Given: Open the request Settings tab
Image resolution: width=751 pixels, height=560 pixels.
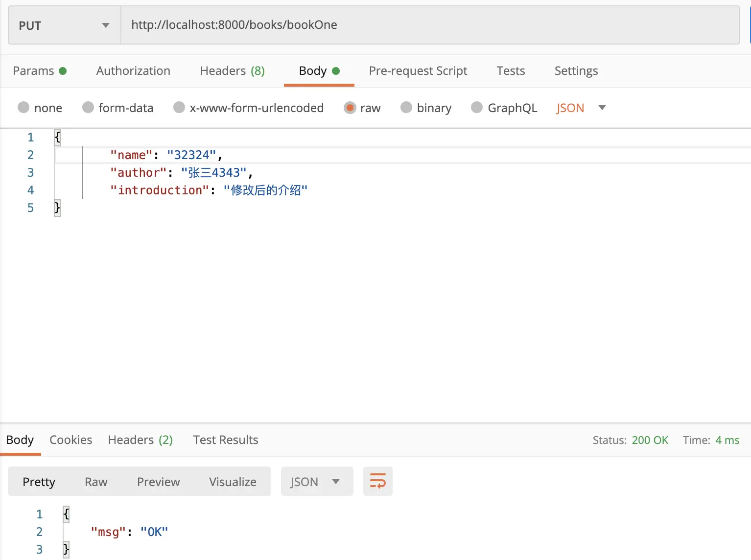Looking at the screenshot, I should [576, 71].
